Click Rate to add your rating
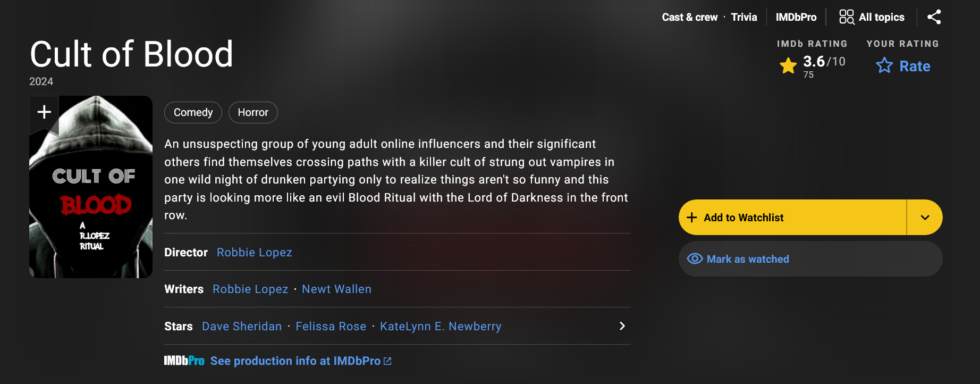Screen dimensions: 980x384 (x=915, y=66)
